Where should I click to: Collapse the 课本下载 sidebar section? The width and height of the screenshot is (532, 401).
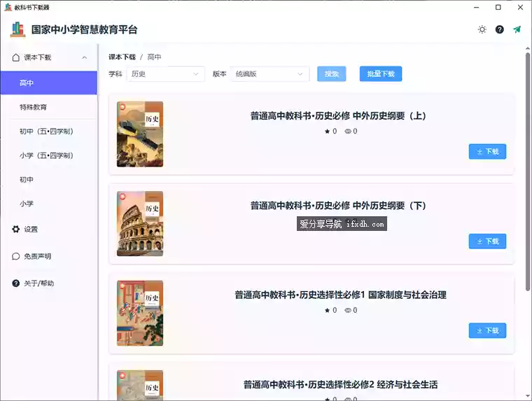(x=85, y=57)
